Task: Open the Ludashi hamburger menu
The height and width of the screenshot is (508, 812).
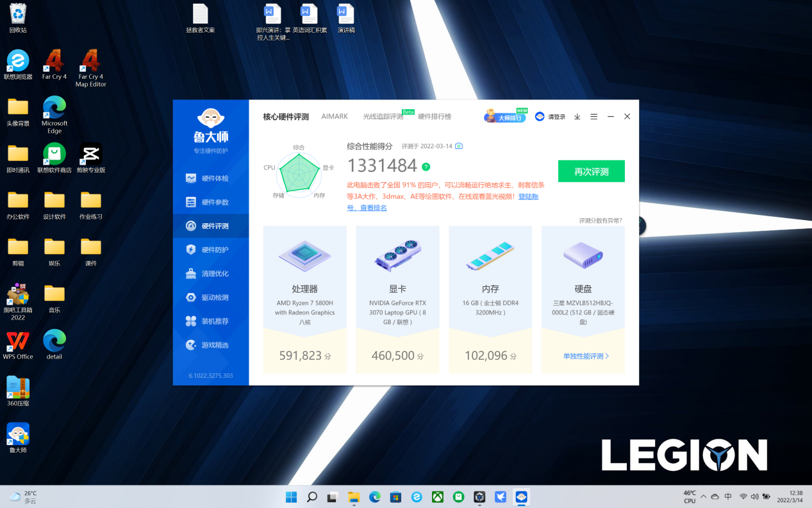Action: (594, 117)
